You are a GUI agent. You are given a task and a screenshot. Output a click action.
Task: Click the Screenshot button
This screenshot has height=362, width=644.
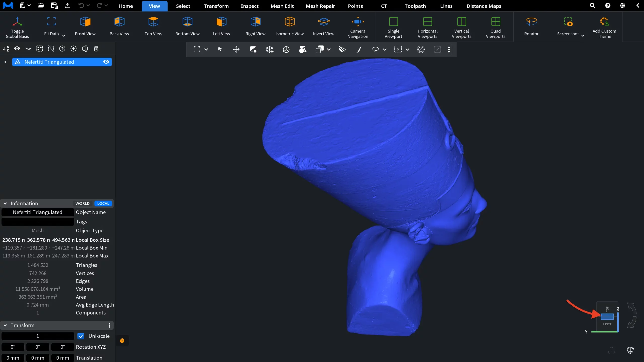tap(568, 26)
